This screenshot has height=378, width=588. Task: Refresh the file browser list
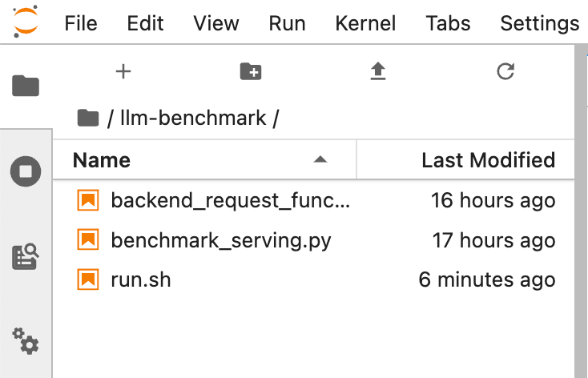505,71
